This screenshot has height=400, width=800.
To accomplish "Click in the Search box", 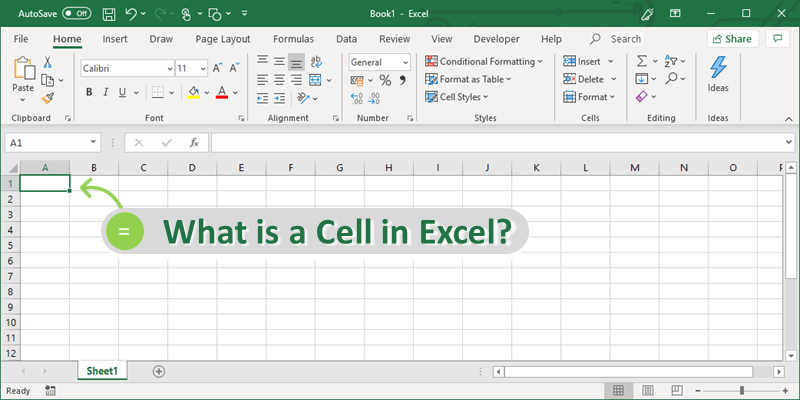I will [x=626, y=39].
